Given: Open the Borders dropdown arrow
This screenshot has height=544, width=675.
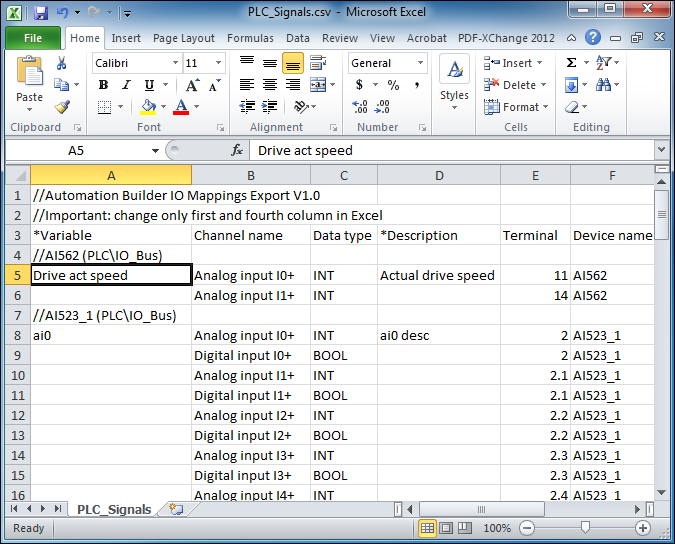Looking at the screenshot, I should click(x=121, y=106).
